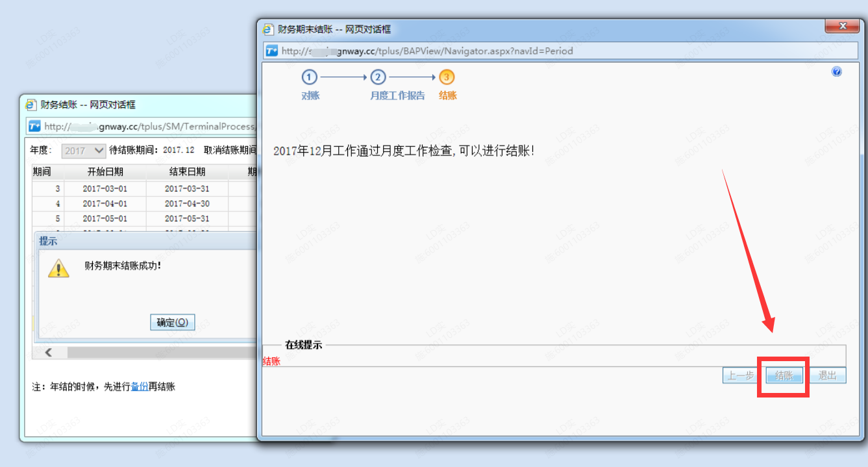Click the TerminalProcess URL address field
Image resolution: width=868 pixels, height=467 pixels.
tap(142, 126)
